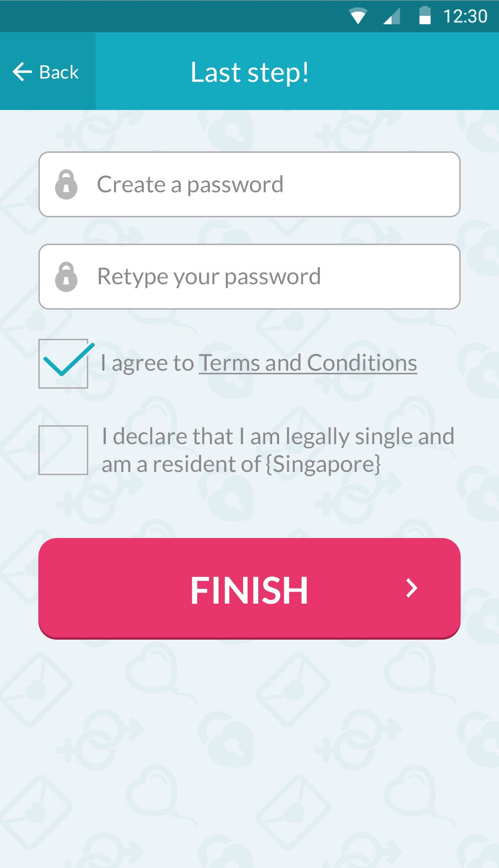Click the lock icon beside Create a password
Screen dimensions: 499x868
coord(67,184)
